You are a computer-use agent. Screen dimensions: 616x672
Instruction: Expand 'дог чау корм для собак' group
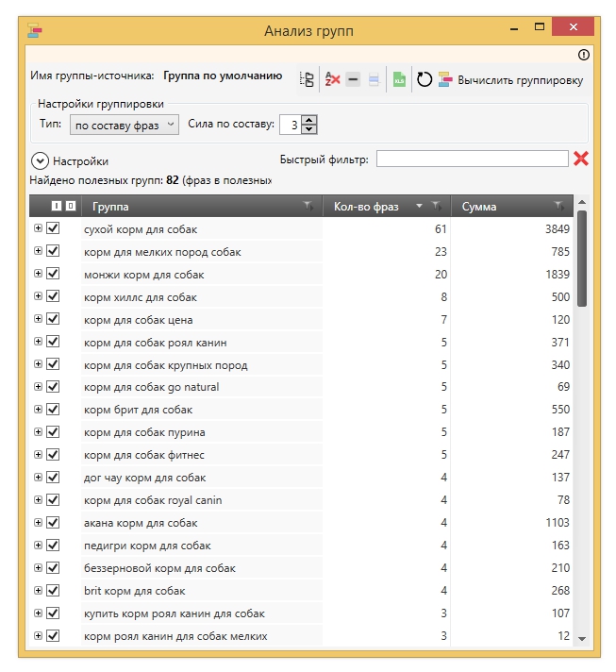click(x=38, y=478)
